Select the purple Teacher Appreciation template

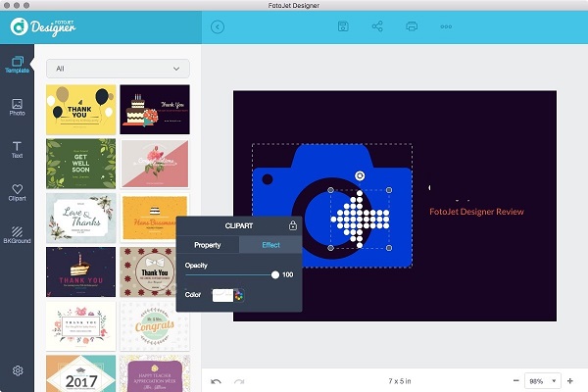[155, 373]
